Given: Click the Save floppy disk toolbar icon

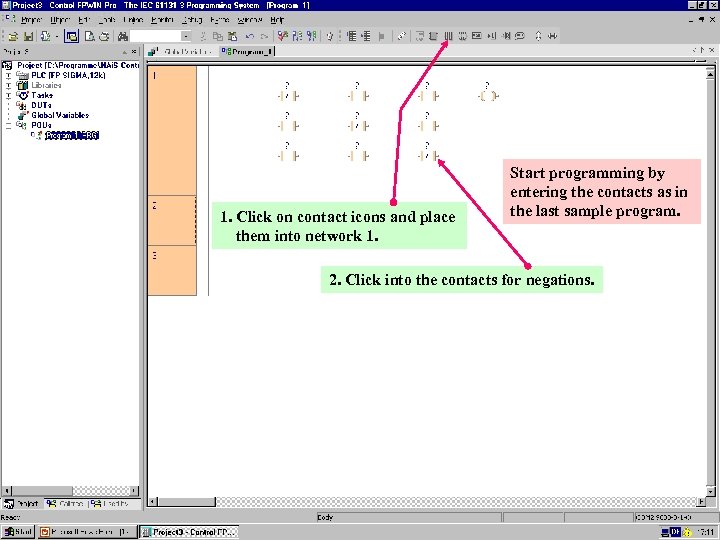Looking at the screenshot, I should (28, 36).
